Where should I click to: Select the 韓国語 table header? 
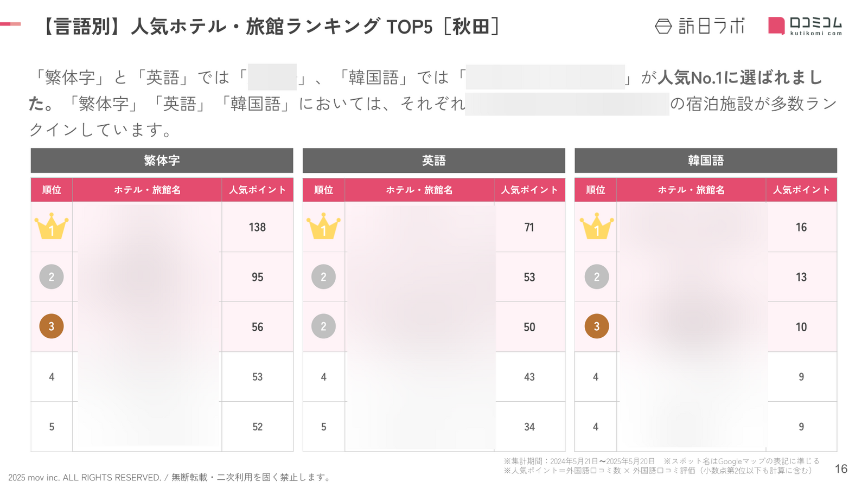(706, 160)
